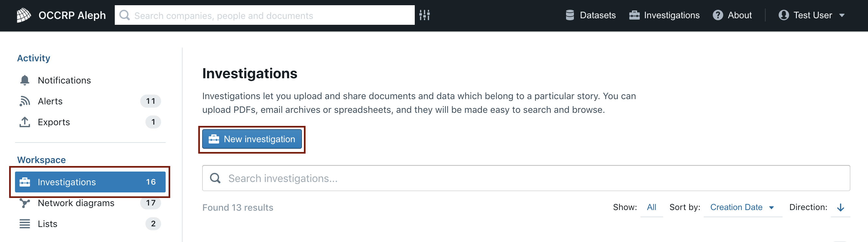
Task: Click the OCCRP Aleph globe logo
Action: (x=23, y=15)
